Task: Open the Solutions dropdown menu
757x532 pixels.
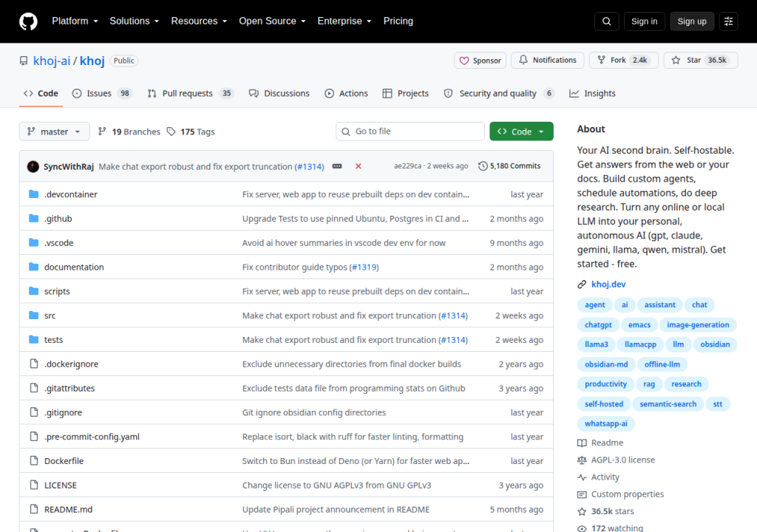Action: tap(135, 21)
